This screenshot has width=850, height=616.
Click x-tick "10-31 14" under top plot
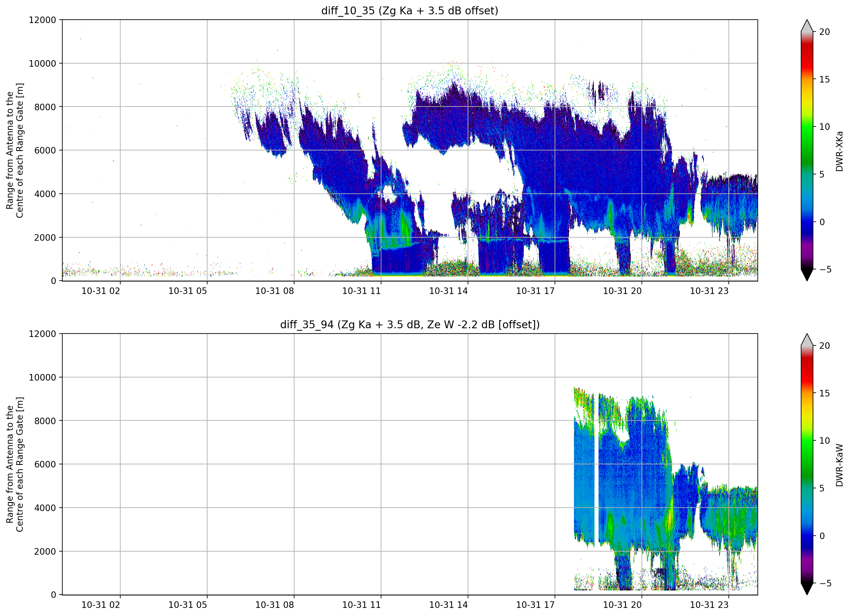tap(449, 291)
